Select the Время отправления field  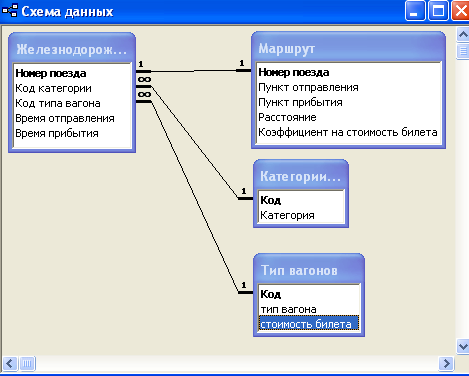point(72,118)
